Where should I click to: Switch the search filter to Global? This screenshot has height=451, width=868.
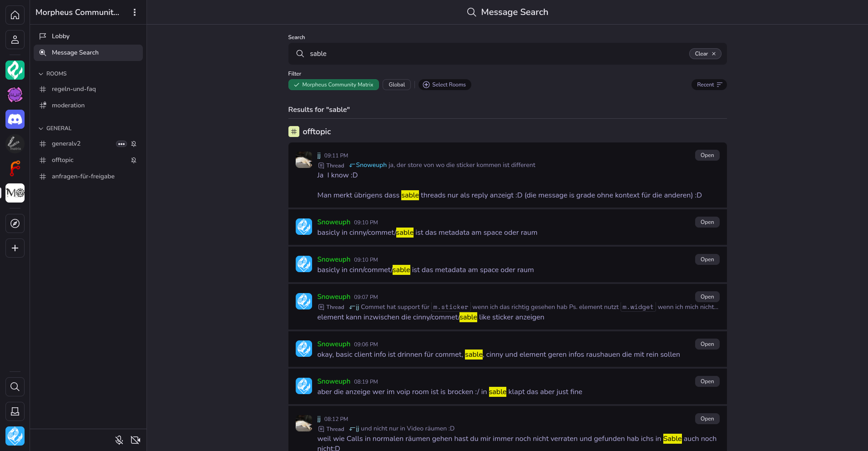tap(396, 85)
